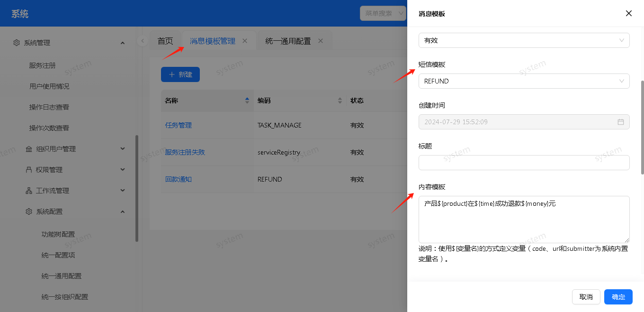
Task: Click the sidebar collapse arrow icon
Action: click(143, 41)
